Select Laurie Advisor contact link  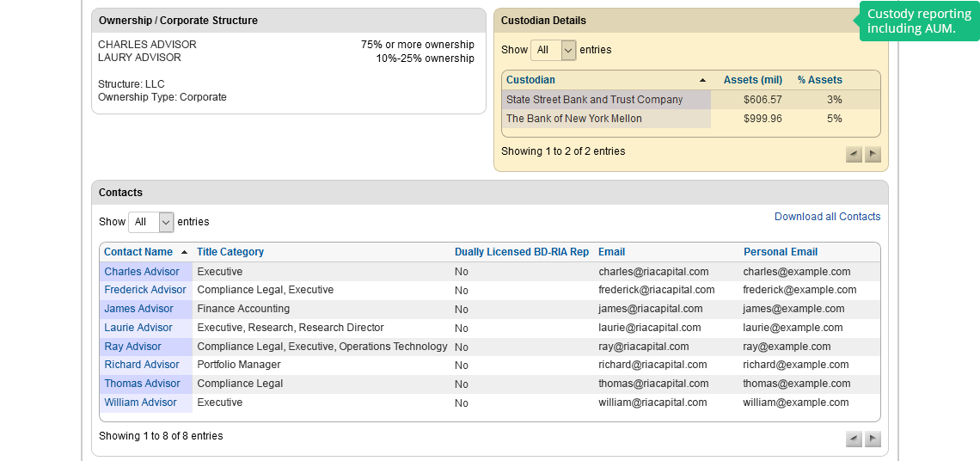pyautogui.click(x=138, y=328)
